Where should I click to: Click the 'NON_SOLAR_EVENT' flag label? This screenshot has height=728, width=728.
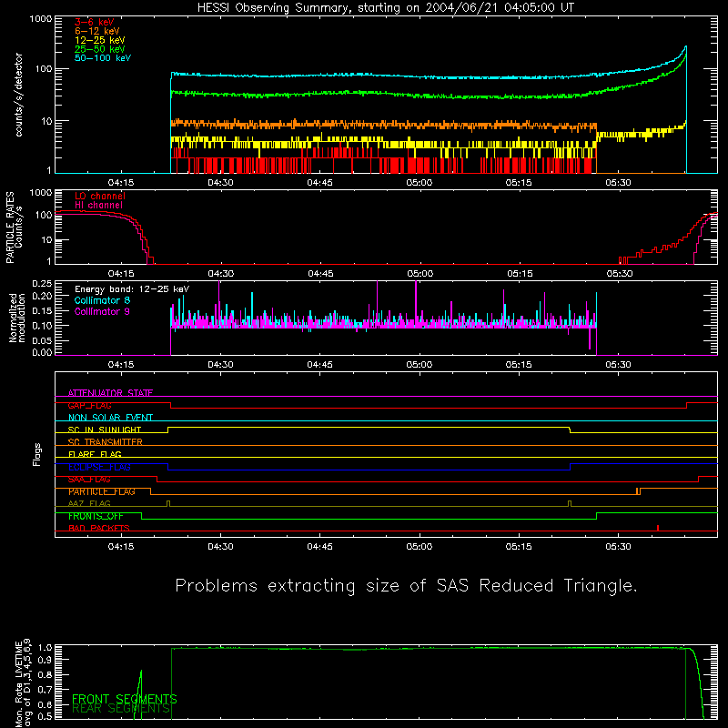pyautogui.click(x=110, y=418)
